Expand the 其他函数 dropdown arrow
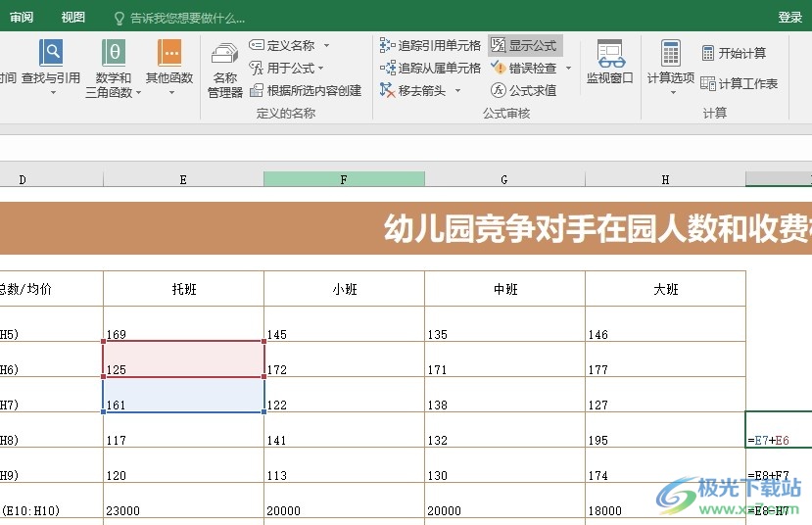 pos(171,93)
